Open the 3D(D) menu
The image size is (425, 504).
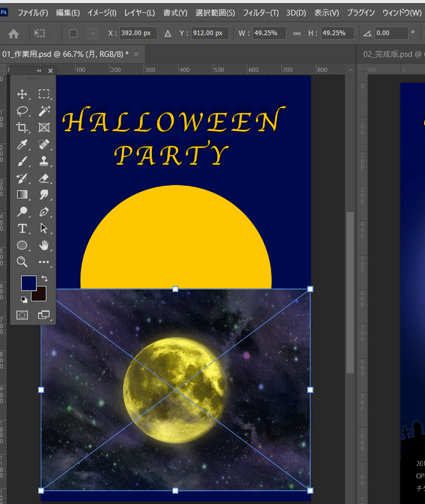pos(296,13)
